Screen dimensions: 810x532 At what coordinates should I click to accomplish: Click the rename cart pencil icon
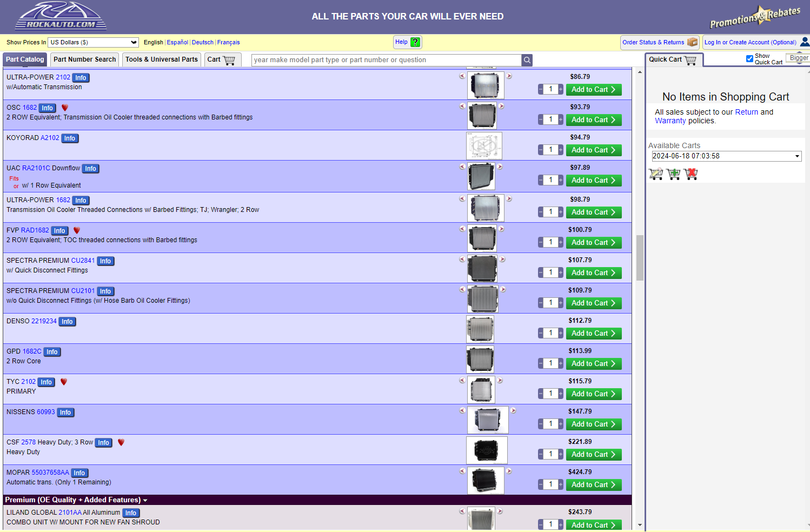click(x=655, y=174)
